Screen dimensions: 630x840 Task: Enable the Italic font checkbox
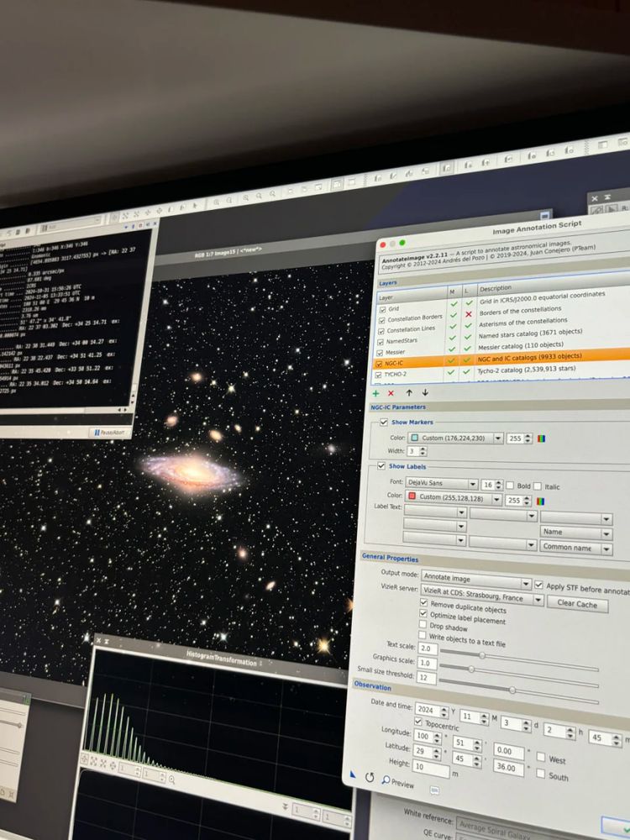(x=538, y=486)
